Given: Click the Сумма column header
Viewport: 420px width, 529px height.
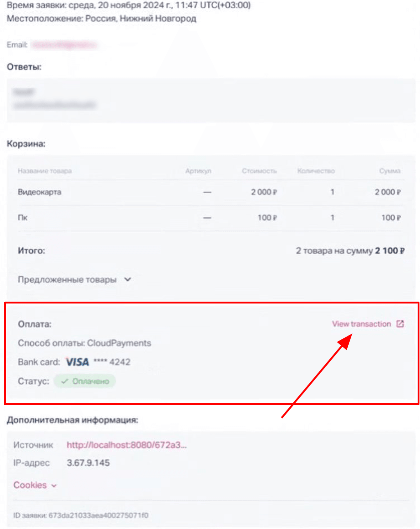Looking at the screenshot, I should pos(390,171).
